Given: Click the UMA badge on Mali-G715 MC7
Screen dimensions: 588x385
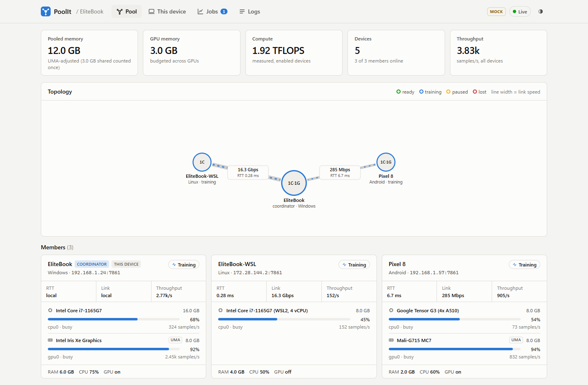Looking at the screenshot, I should (516, 340).
